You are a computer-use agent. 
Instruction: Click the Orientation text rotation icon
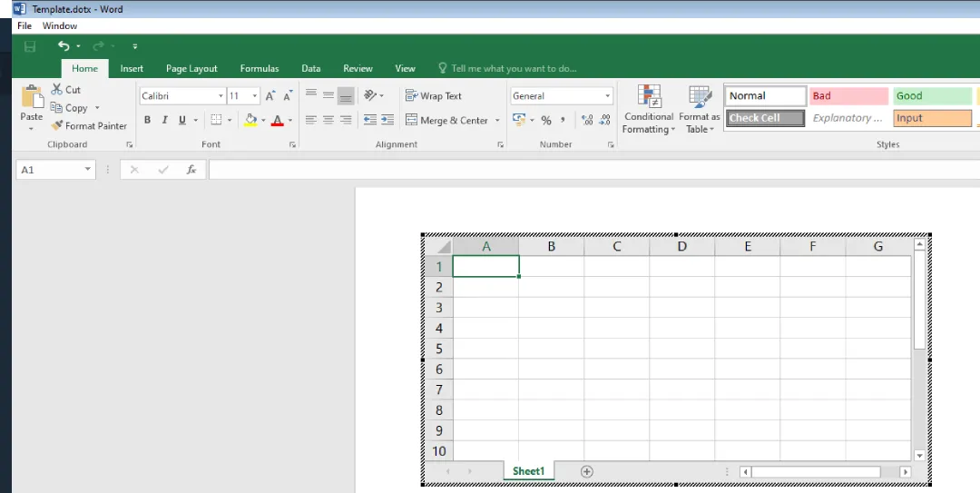tap(370, 95)
